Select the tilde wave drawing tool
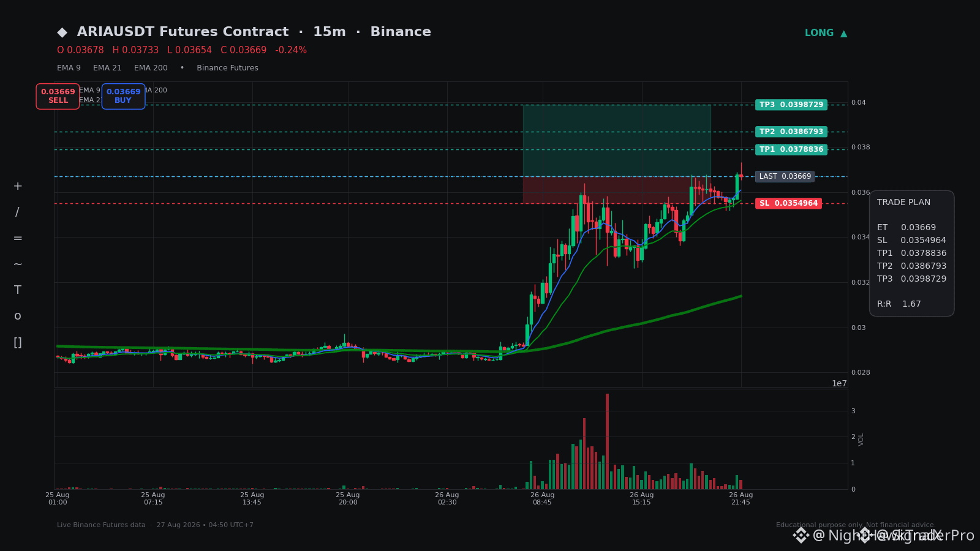The width and height of the screenshot is (980, 551). (18, 264)
